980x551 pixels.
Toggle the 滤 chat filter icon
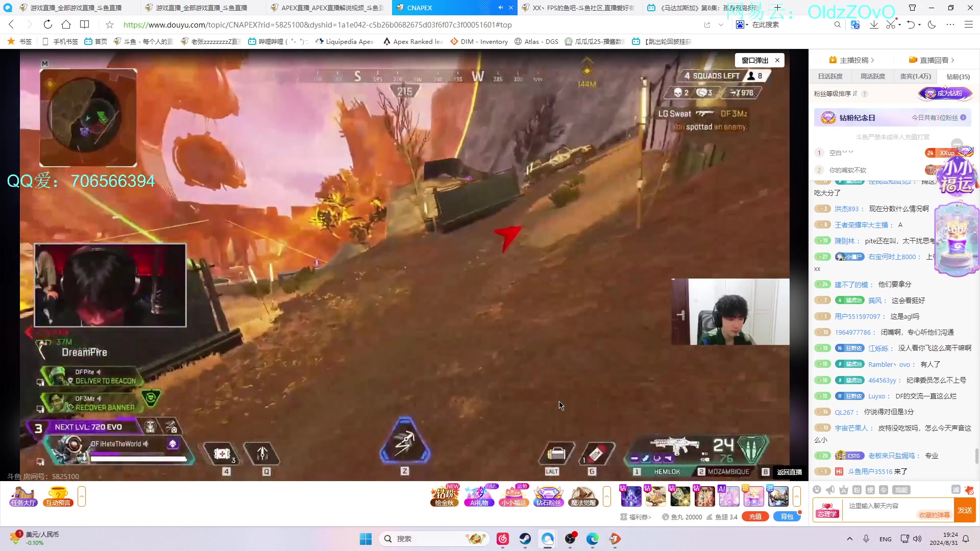coord(956,489)
